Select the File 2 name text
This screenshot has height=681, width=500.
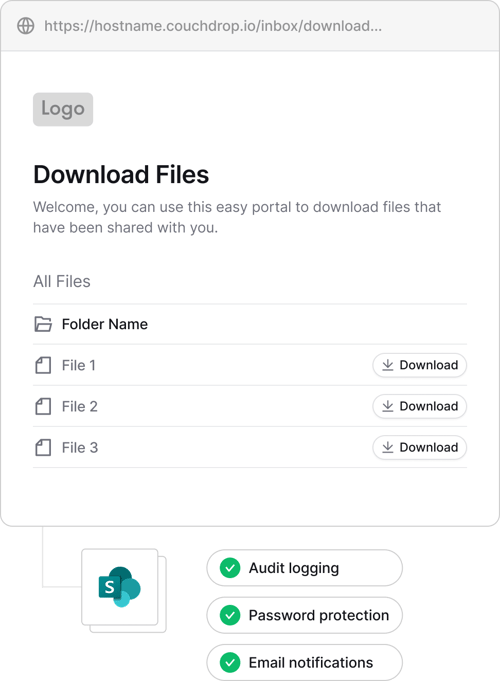(x=79, y=407)
